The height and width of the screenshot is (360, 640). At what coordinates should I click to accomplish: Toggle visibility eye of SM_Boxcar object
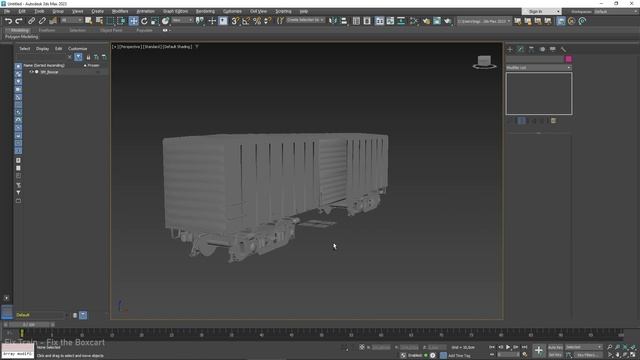pos(31,72)
